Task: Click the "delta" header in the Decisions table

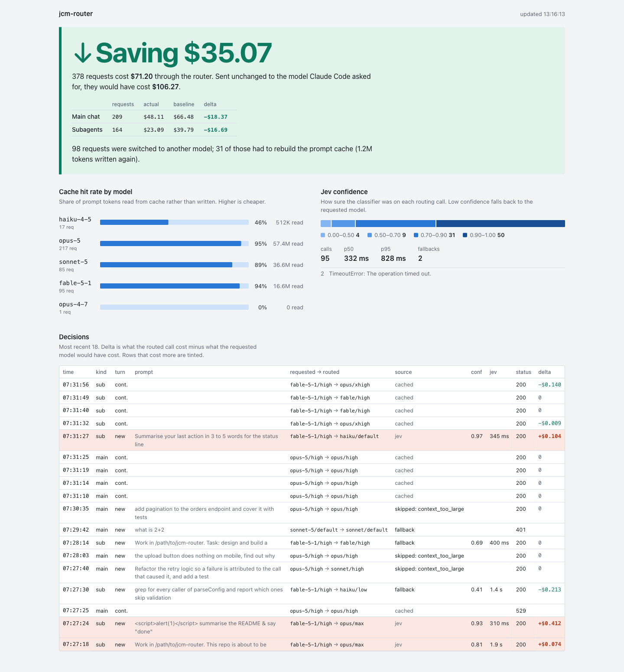Action: (x=544, y=372)
